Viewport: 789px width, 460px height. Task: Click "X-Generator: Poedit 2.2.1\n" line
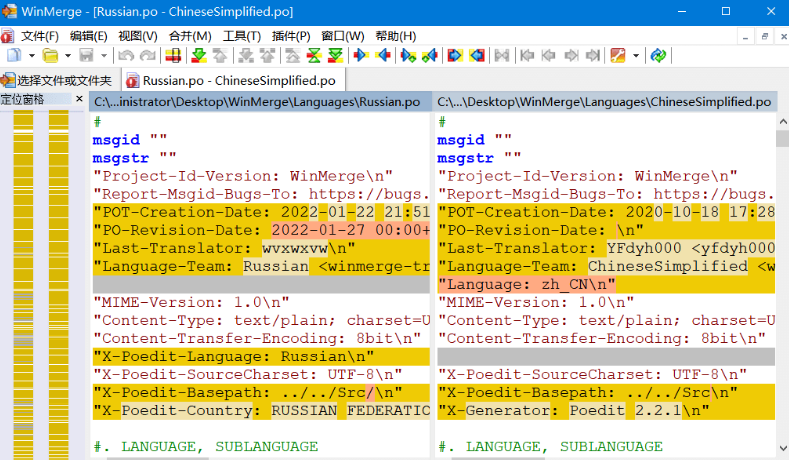[606, 411]
